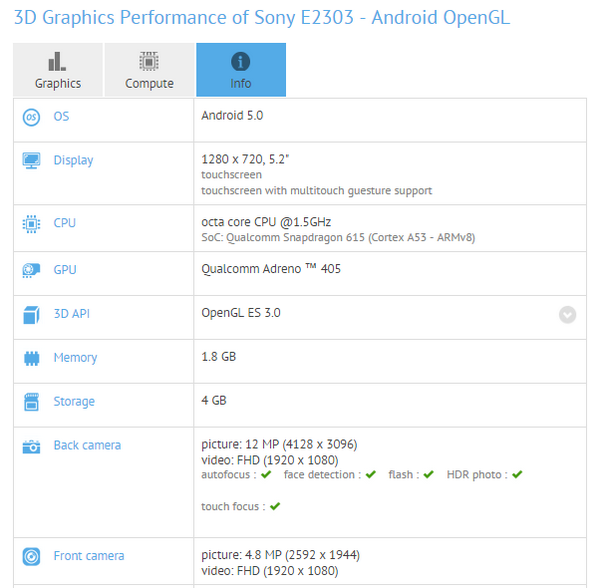Click the Front camera lens icon
The height and width of the screenshot is (588, 600).
tap(31, 557)
